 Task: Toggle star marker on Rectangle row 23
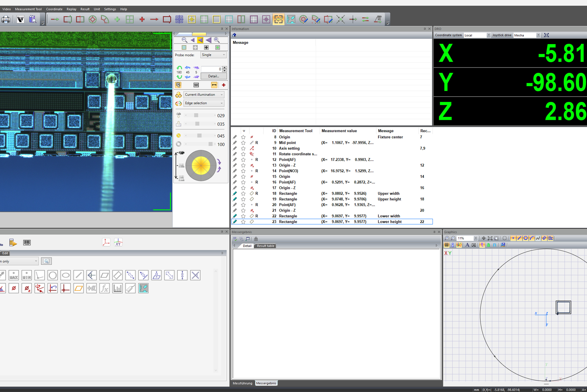243,222
